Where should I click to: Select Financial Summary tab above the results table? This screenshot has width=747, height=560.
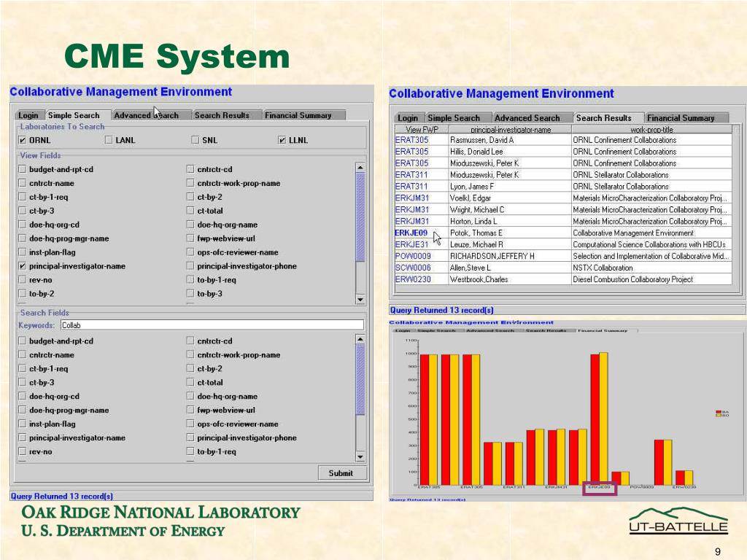coord(681,117)
